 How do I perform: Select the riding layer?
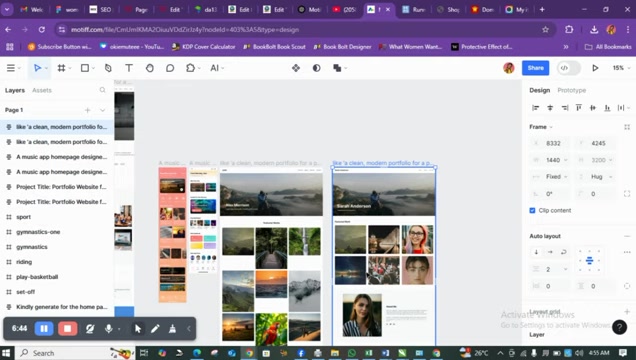click(x=57, y=262)
